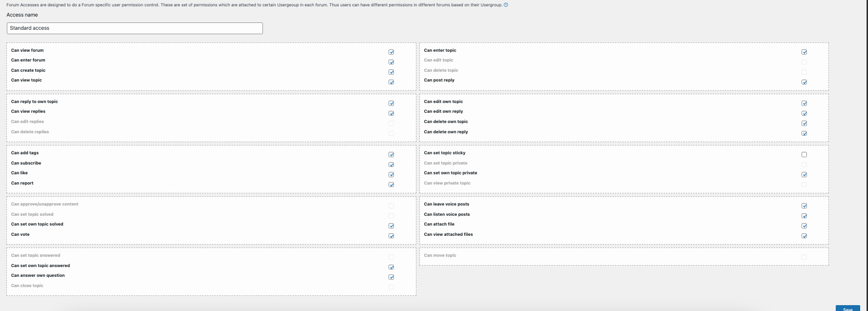Uncheck the Can leave voice posts checkbox
The height and width of the screenshot is (311, 868).
804,206
